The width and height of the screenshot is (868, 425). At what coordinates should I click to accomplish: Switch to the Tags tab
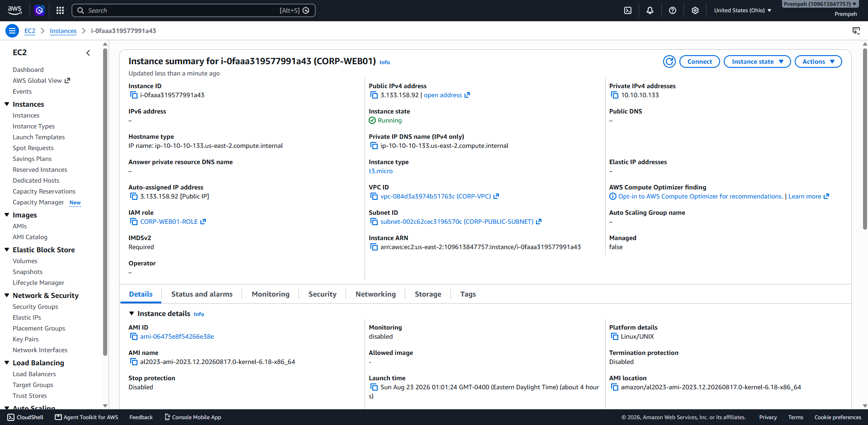pos(468,294)
